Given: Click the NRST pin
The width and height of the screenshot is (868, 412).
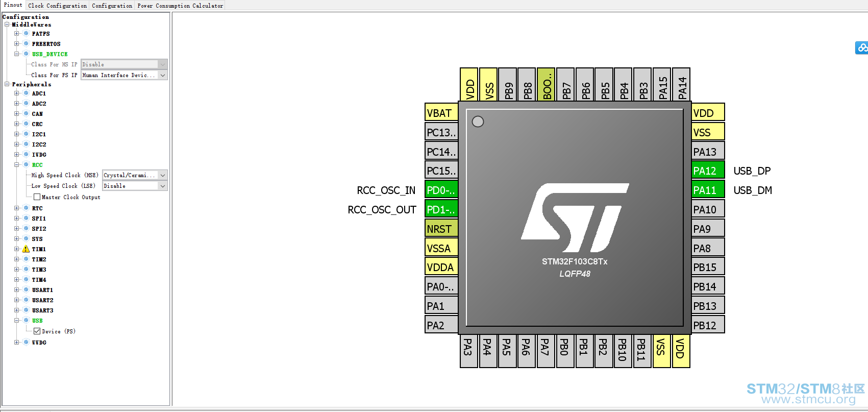Looking at the screenshot, I should click(x=441, y=229).
